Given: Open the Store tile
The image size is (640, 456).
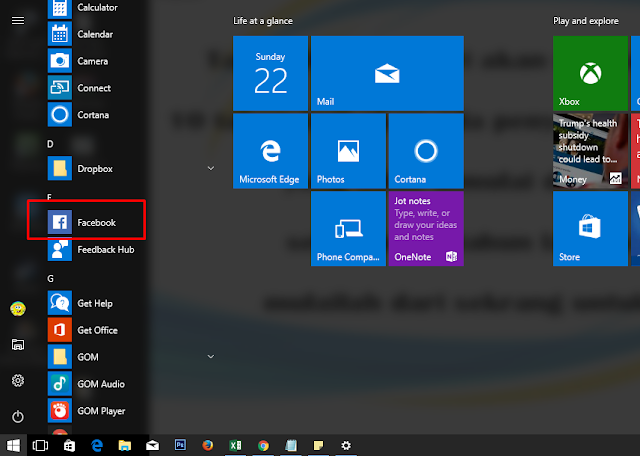Looking at the screenshot, I should [590, 229].
